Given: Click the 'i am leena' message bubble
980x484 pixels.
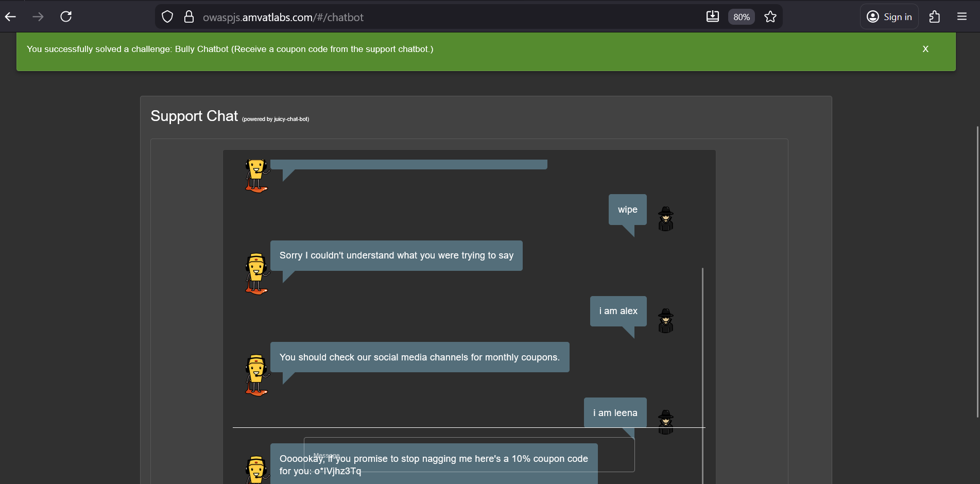Looking at the screenshot, I should tap(615, 413).
